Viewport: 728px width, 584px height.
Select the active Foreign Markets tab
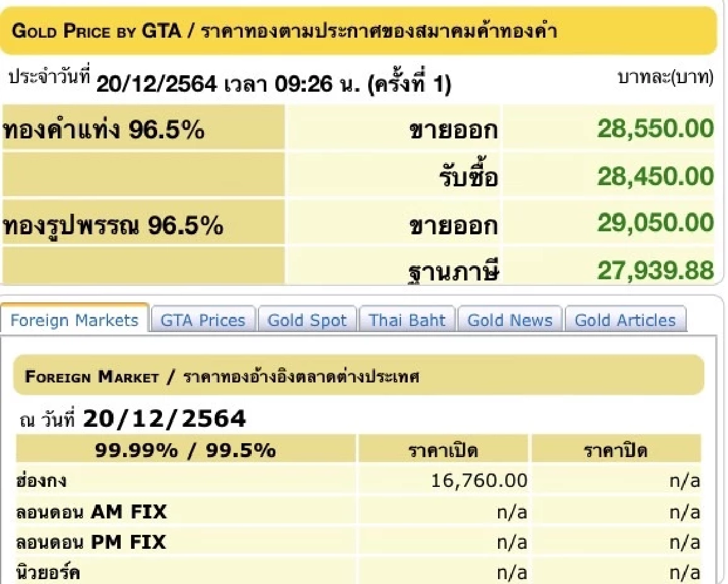click(73, 320)
